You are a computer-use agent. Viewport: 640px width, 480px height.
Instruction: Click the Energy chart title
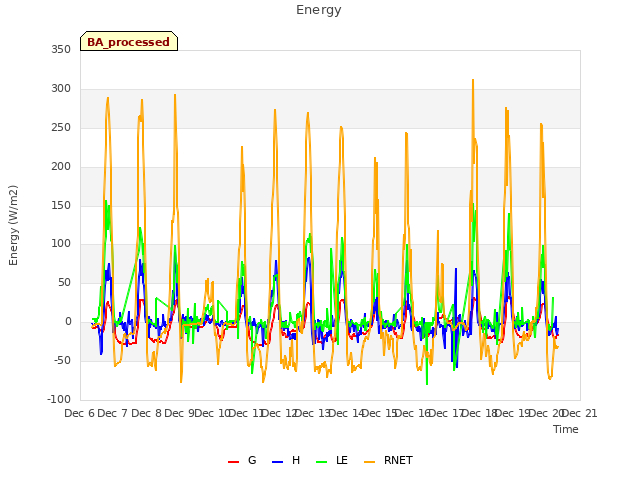pos(319,10)
